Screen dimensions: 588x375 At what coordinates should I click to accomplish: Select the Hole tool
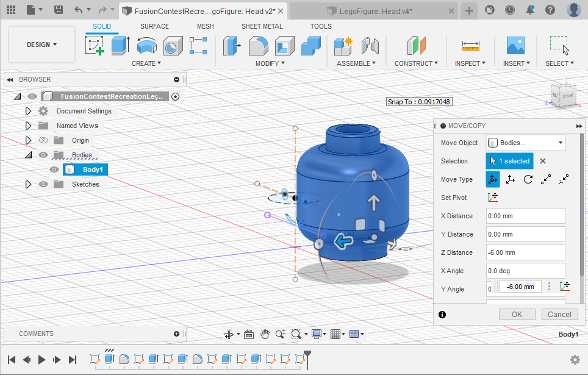[x=173, y=46]
